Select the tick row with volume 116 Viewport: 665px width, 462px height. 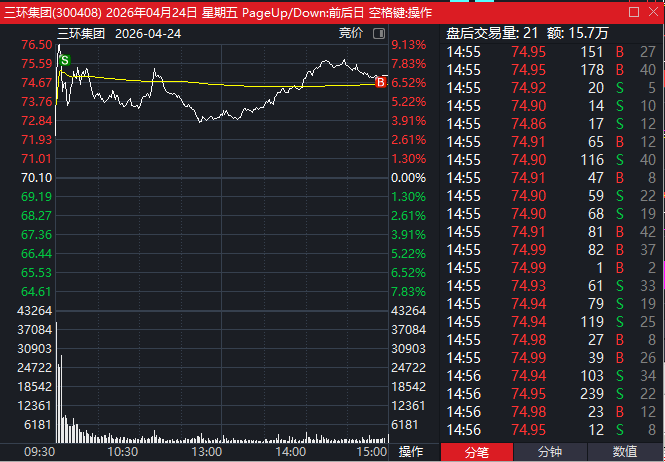pyautogui.click(x=551, y=160)
